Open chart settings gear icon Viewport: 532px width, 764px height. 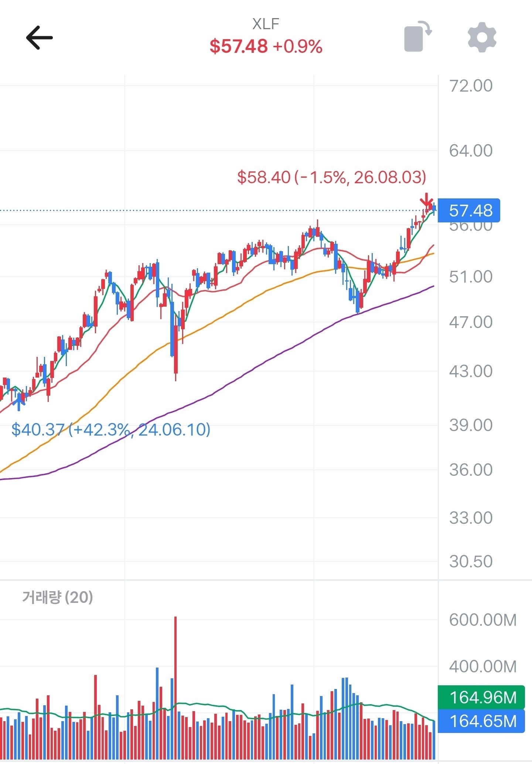[x=482, y=37]
